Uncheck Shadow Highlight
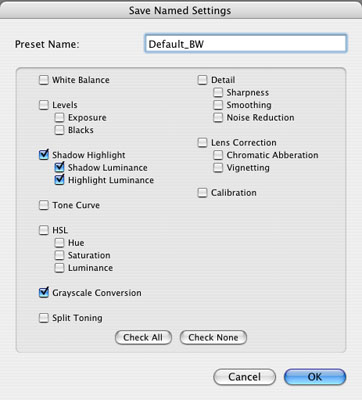Viewport: 362px width, 400px height. point(44,155)
